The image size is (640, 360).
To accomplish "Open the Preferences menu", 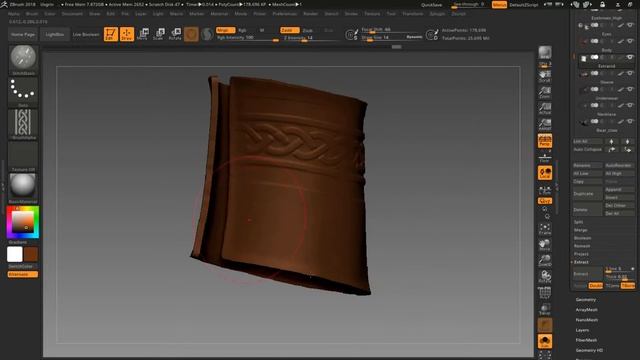I will tap(284, 13).
